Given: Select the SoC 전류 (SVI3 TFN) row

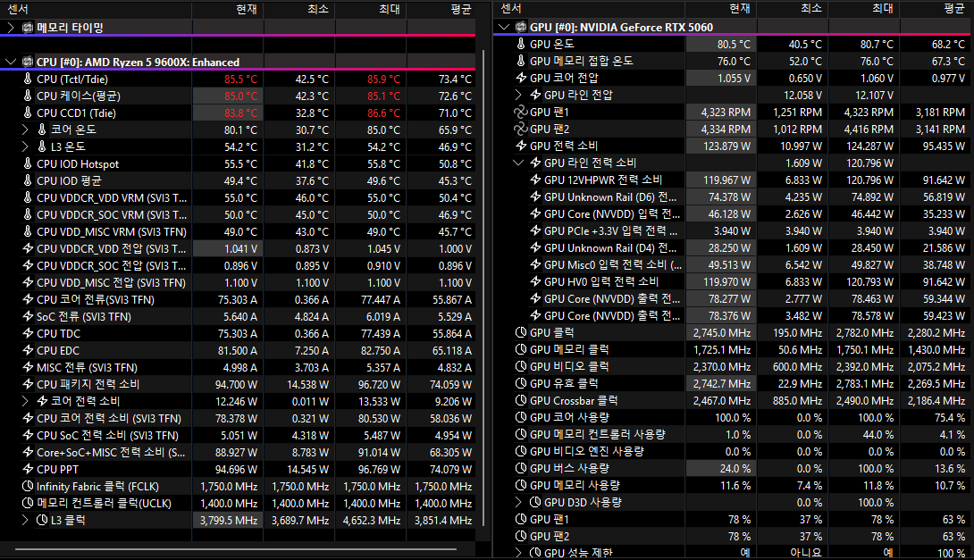Looking at the screenshot, I should click(238, 317).
